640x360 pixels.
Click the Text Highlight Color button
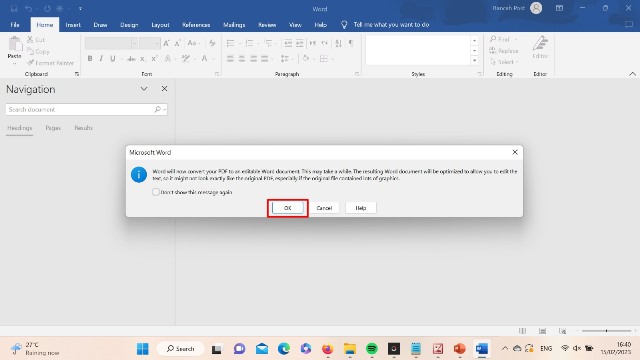pyautogui.click(x=186, y=59)
